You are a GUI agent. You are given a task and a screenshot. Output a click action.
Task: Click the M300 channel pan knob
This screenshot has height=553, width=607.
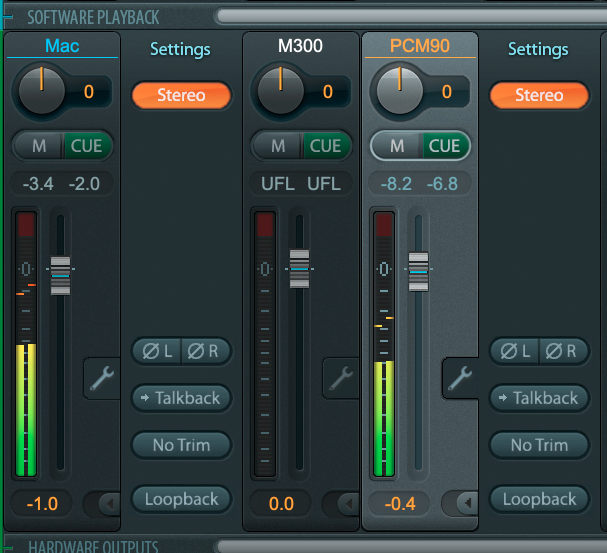(281, 91)
